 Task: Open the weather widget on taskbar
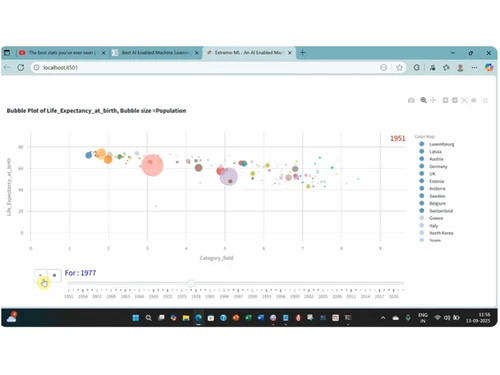pyautogui.click(x=12, y=317)
